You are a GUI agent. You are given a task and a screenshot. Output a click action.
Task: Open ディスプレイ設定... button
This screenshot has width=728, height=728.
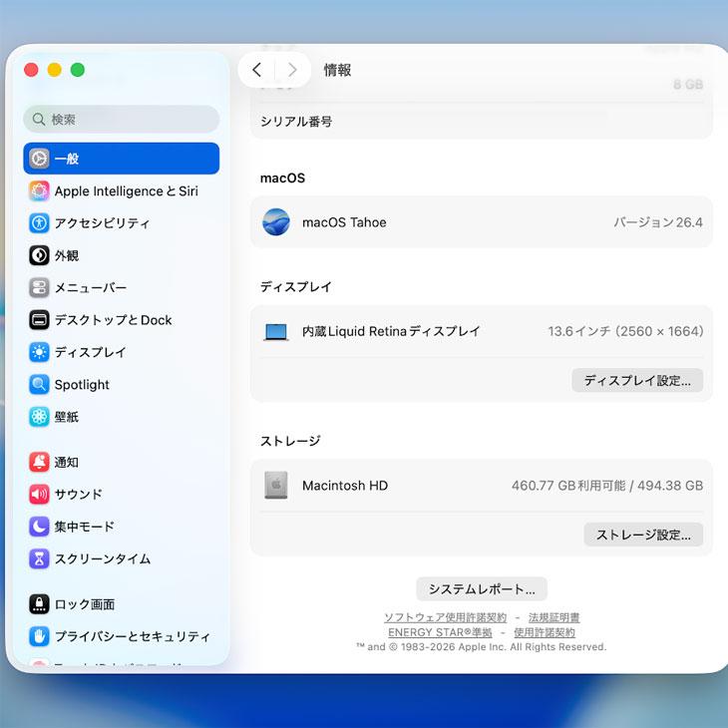click(637, 380)
